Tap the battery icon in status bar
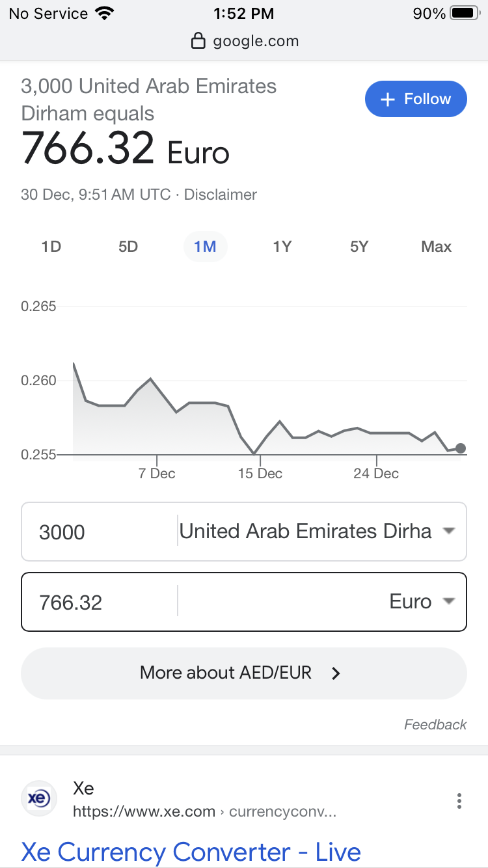Viewport: 488px width, 868px height. (465, 13)
